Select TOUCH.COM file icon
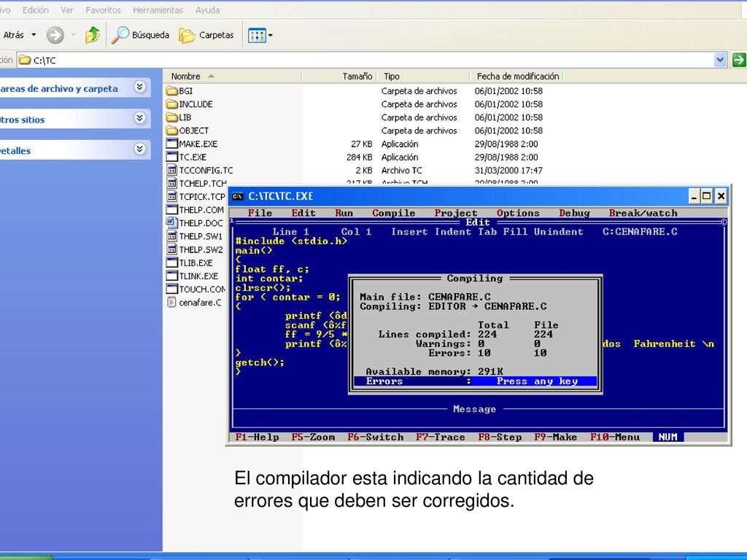Viewport: 747px width, 560px height. pos(172,289)
